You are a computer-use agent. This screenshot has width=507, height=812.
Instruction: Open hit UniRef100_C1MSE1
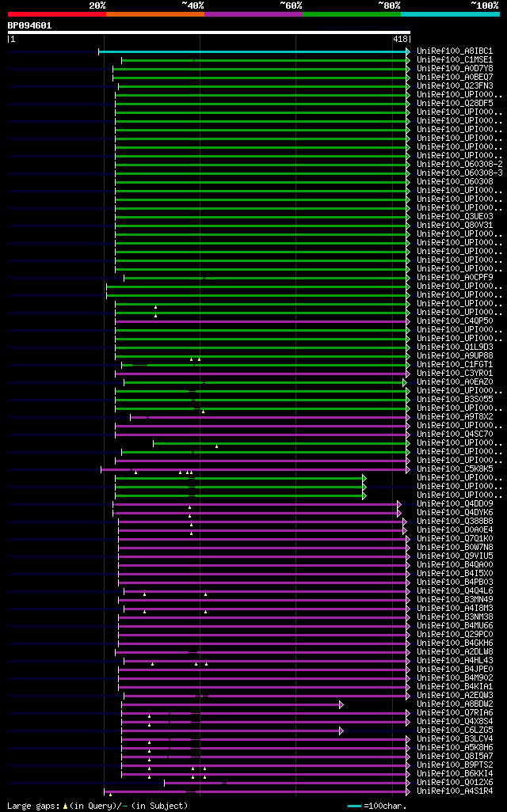coord(455,60)
